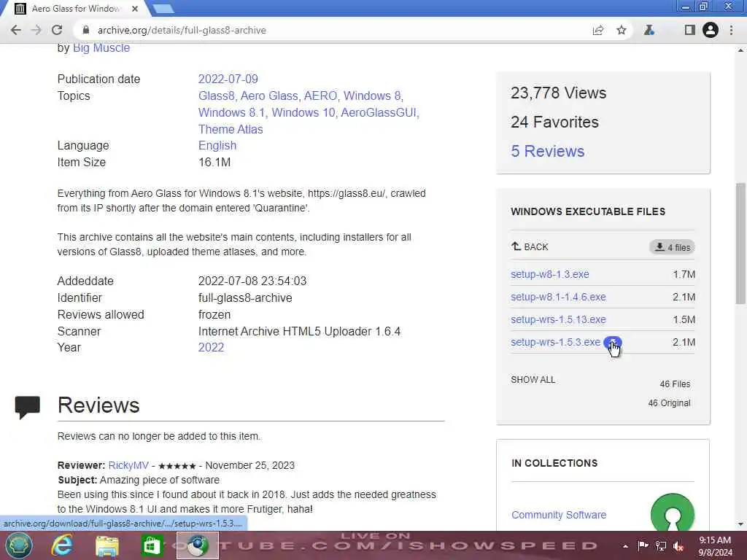This screenshot has height=560, width=747.
Task: Click the browser forward arrow
Action: (x=36, y=30)
